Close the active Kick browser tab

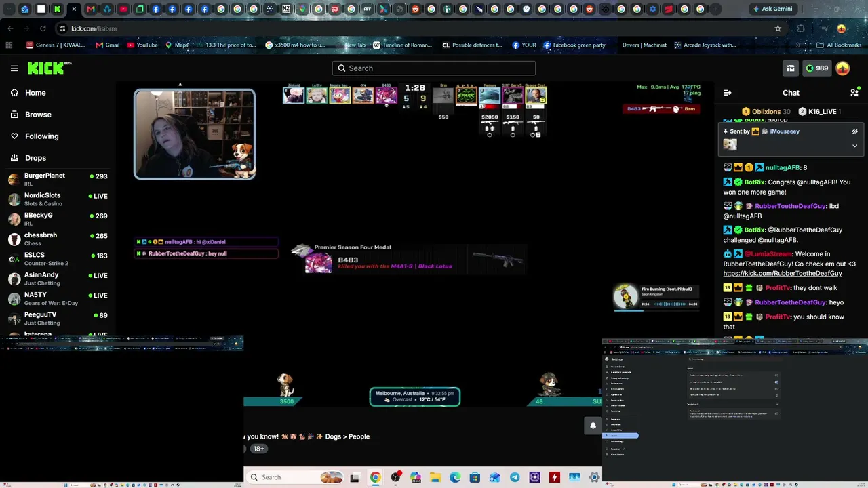[74, 9]
